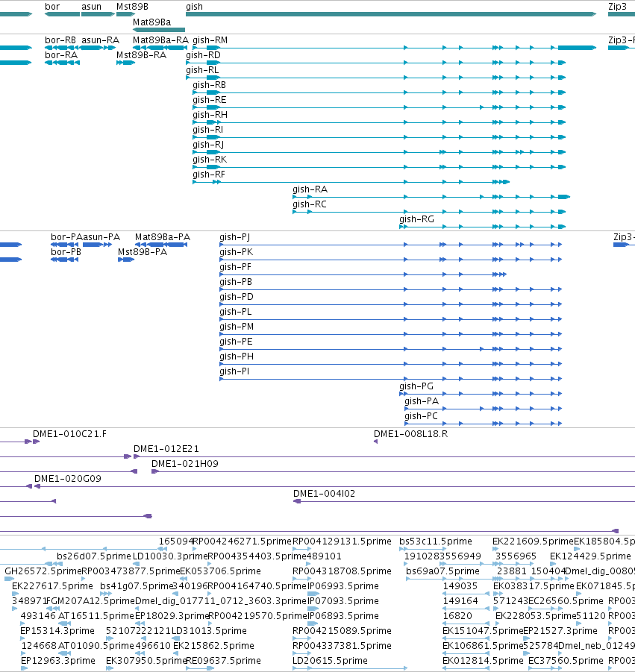The width and height of the screenshot is (635, 672).
Task: Click the Zip3 gene label
Action: [x=617, y=7]
